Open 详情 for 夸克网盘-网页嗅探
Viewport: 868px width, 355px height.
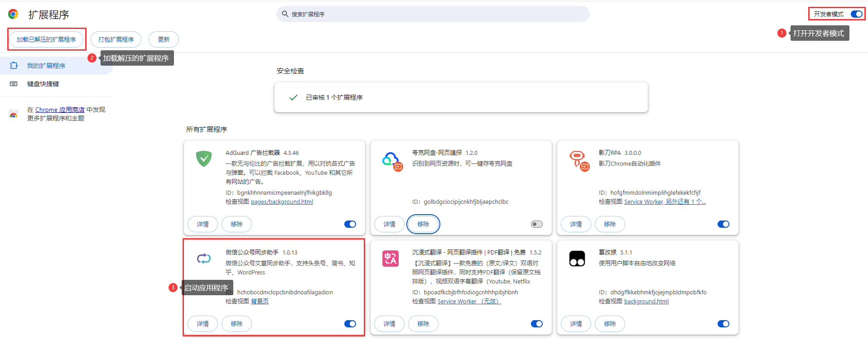[x=389, y=224]
